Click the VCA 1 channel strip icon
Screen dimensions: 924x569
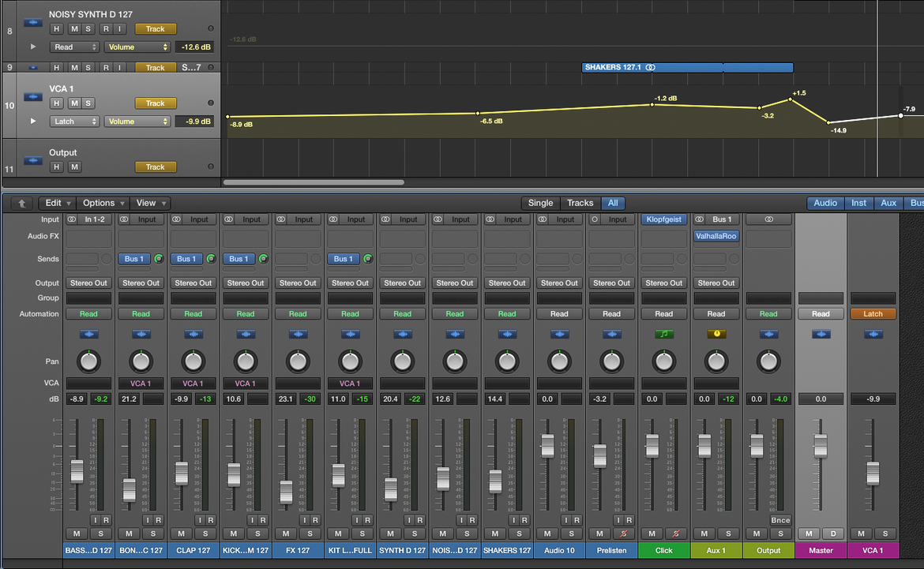click(x=873, y=334)
